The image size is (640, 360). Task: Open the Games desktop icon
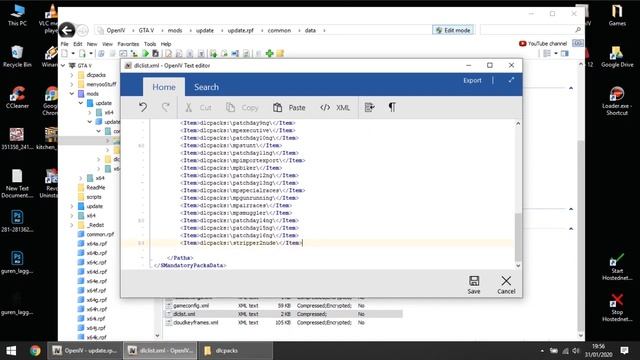tap(617, 15)
